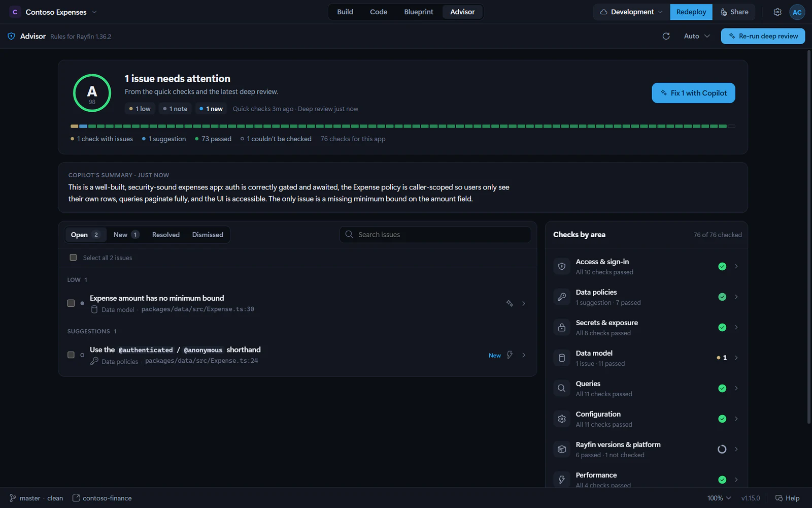The width and height of the screenshot is (812, 508).
Task: Open the AC user avatar
Action: [x=797, y=12]
